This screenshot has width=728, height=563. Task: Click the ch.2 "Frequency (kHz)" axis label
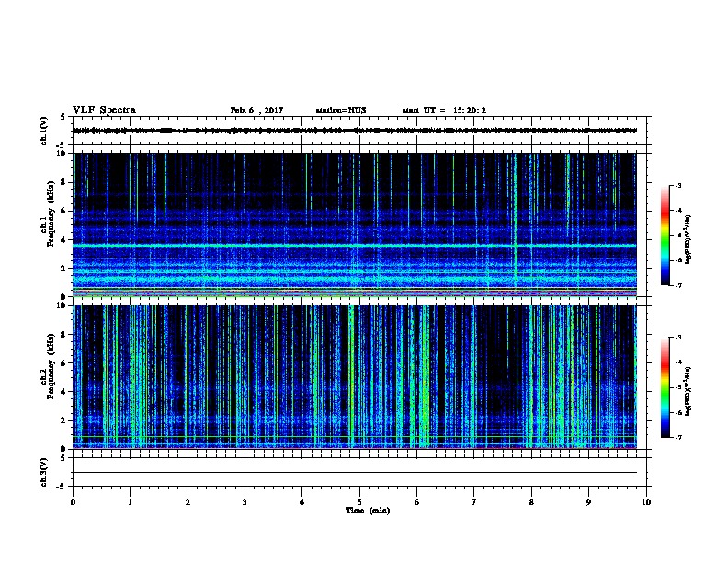(51, 366)
